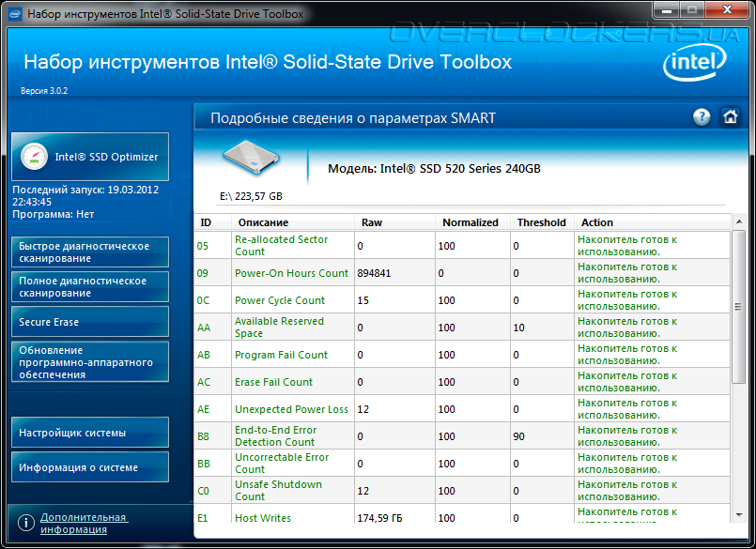
Task: Select the Program Fail Count row
Action: (x=462, y=355)
